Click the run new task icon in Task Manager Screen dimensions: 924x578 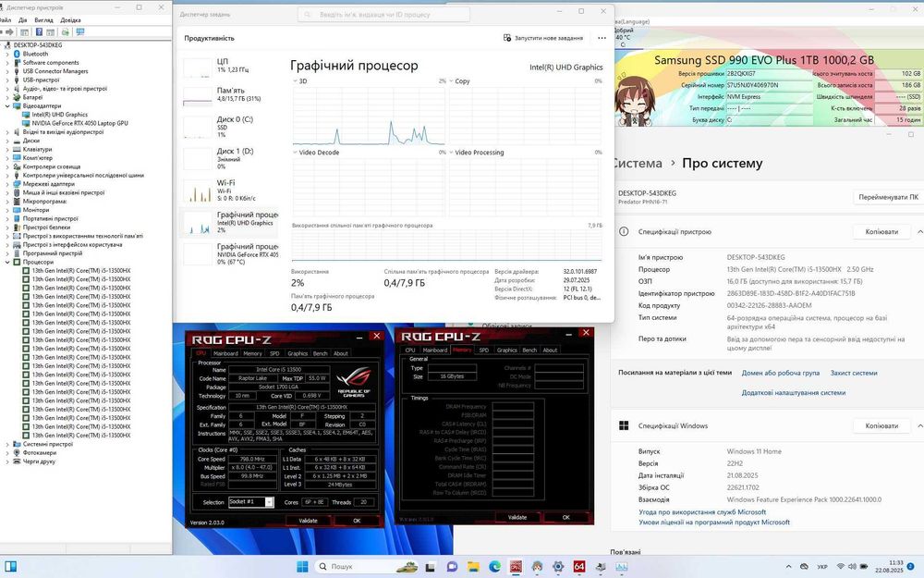coord(506,38)
